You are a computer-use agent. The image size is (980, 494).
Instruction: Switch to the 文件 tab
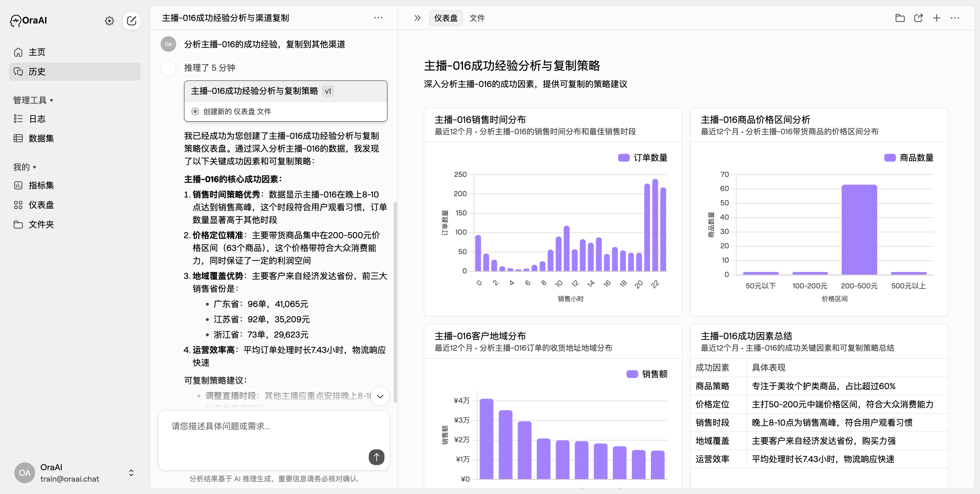pos(477,18)
